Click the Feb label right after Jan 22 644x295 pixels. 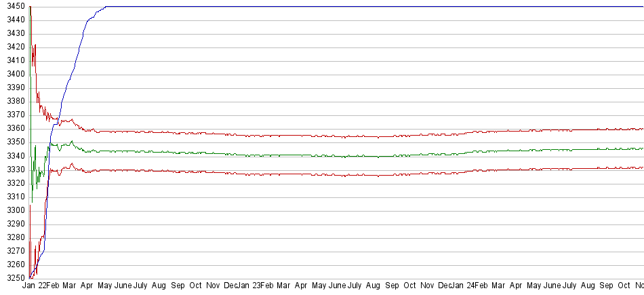pos(52,286)
